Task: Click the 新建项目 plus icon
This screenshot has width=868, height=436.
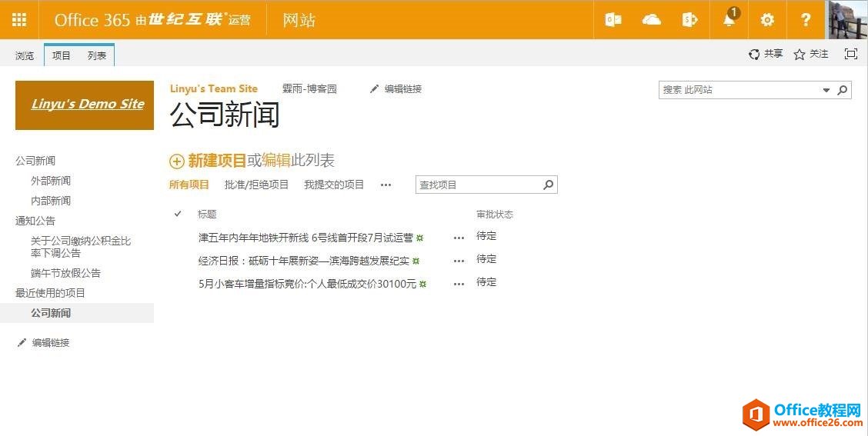Action: 176,161
